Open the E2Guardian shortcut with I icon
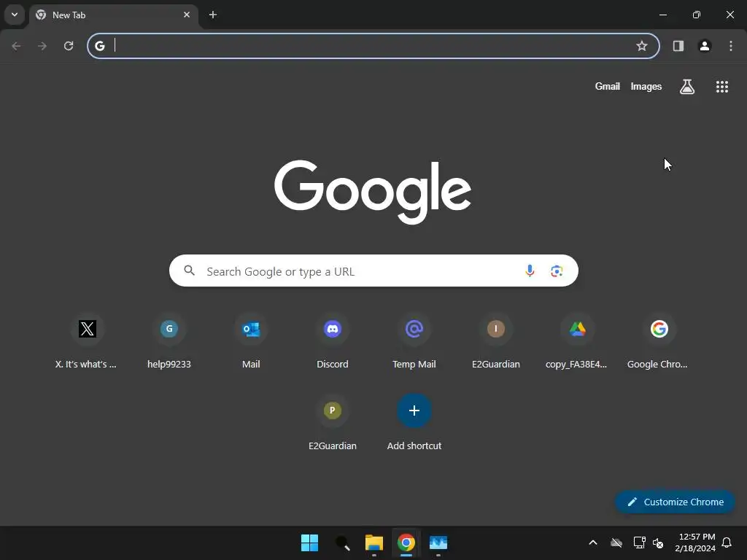The height and width of the screenshot is (560, 747). click(496, 342)
